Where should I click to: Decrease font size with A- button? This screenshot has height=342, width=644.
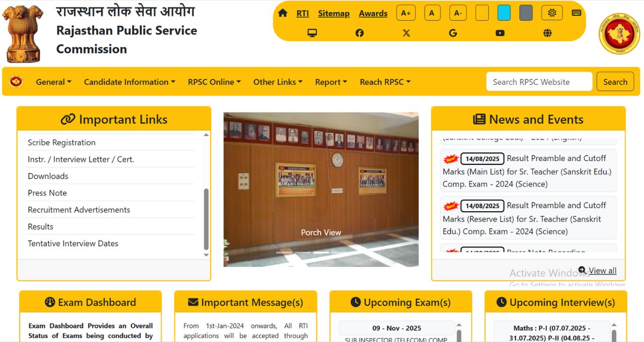[x=458, y=13]
